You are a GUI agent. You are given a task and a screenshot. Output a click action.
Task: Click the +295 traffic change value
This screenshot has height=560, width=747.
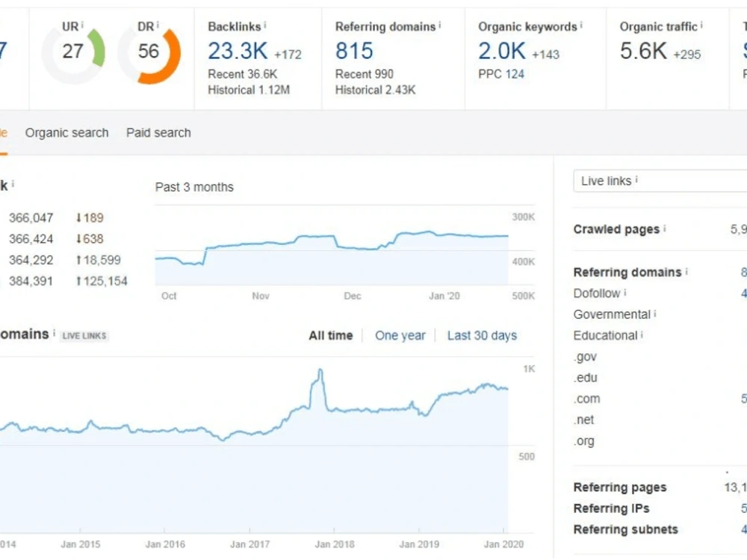687,55
